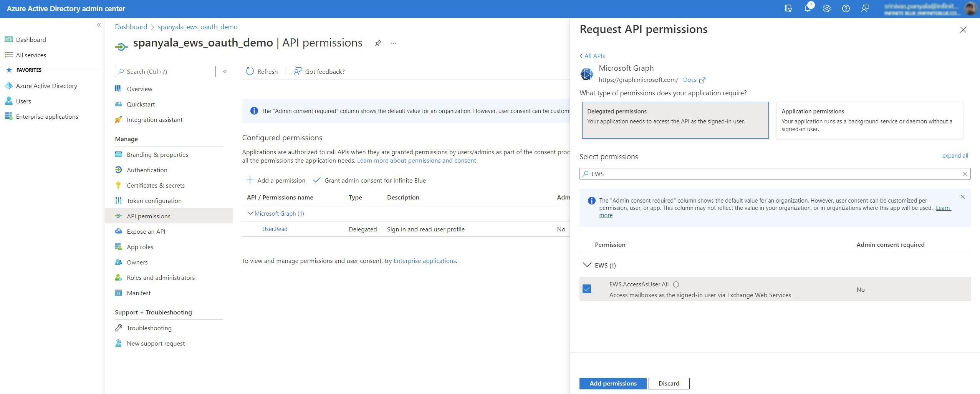Select Application permissions card
This screenshot has width=980, height=394.
tap(869, 120)
